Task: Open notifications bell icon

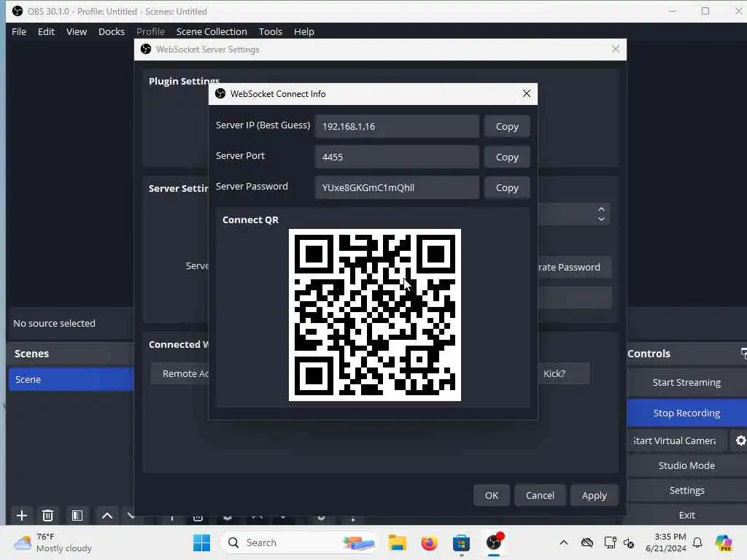Action: [697, 542]
